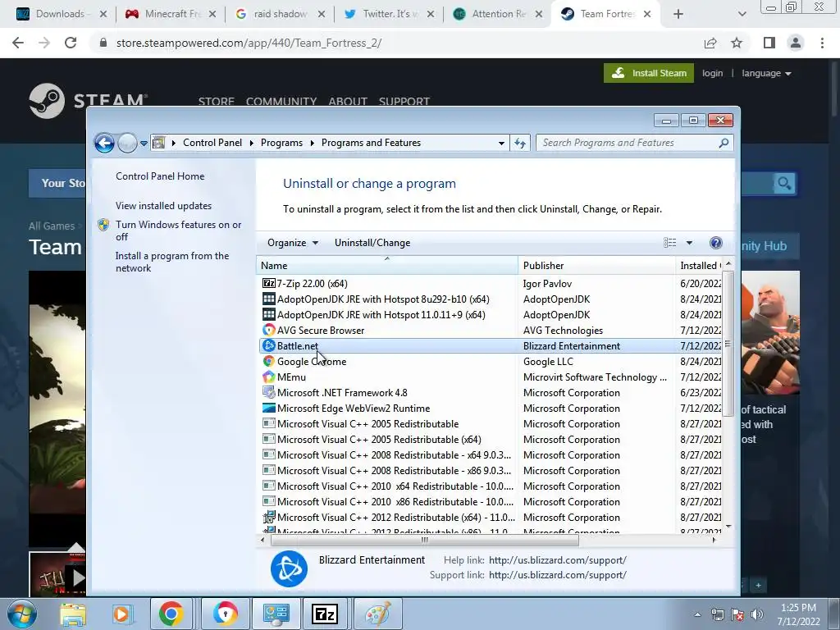Click the magnifier icon in Programs search box
Image resolution: width=840 pixels, height=630 pixels.
[x=724, y=143]
